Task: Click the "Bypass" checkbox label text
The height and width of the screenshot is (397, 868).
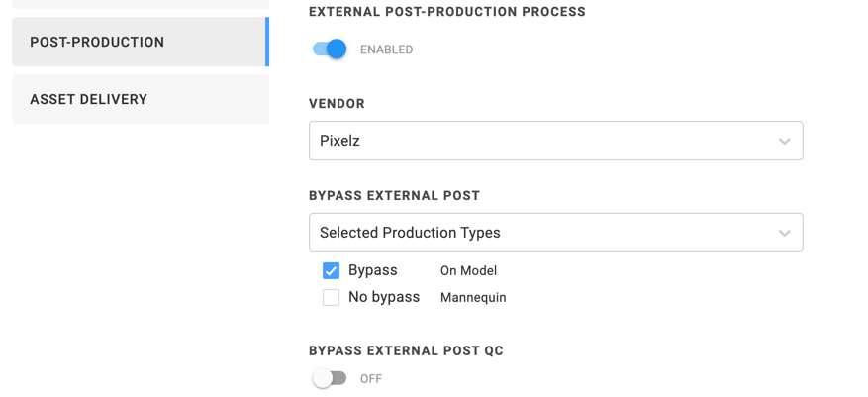Action: pos(373,270)
